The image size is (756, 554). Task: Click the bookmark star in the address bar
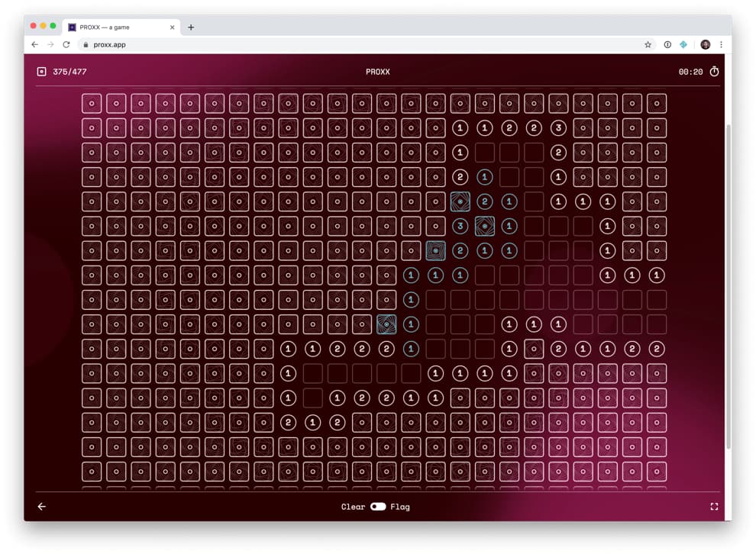tap(648, 44)
